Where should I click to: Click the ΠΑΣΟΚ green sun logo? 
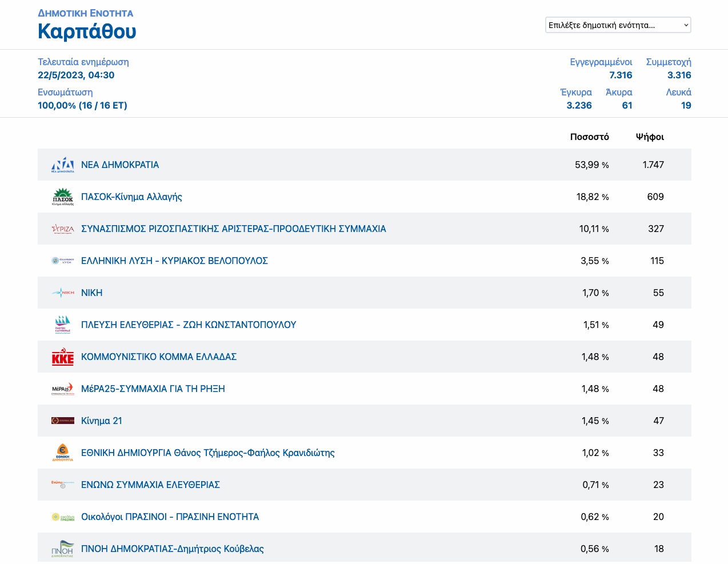[x=63, y=197]
